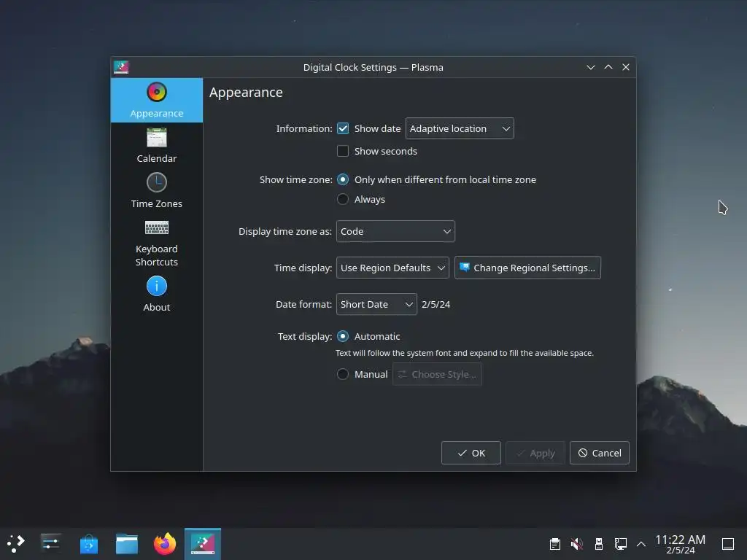Open Dolphin file manager from taskbar
The image size is (747, 560).
pos(127,543)
